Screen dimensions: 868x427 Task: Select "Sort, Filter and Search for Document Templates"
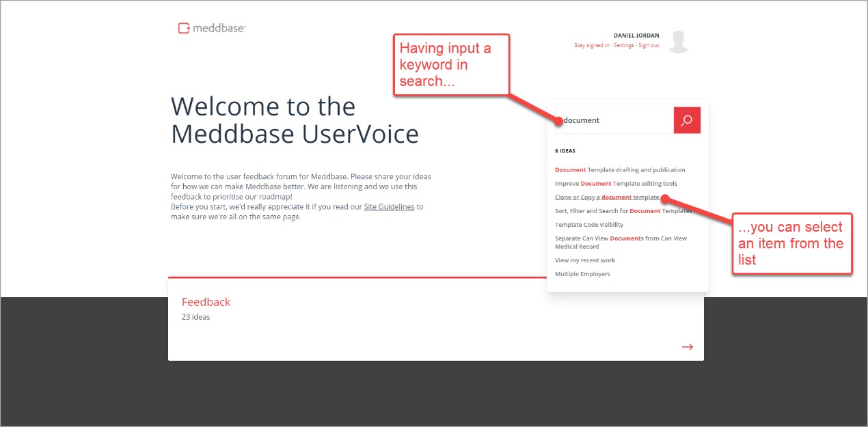623,210
